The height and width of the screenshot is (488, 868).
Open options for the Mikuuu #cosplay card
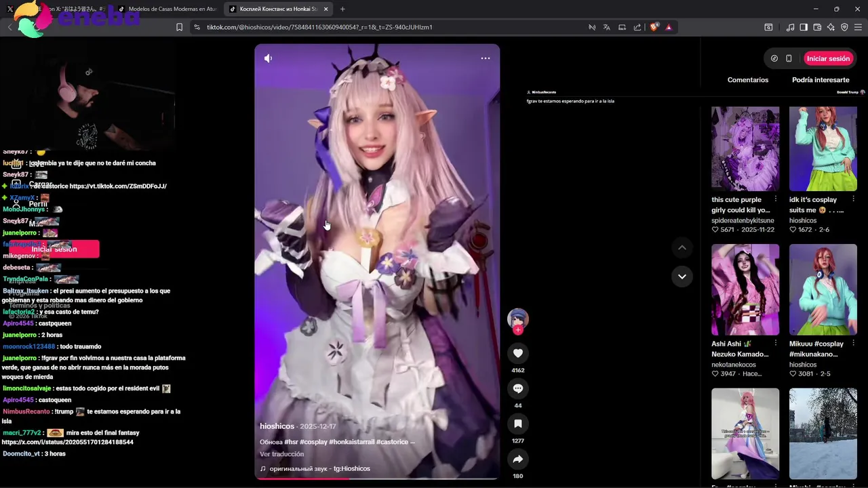pyautogui.click(x=854, y=344)
